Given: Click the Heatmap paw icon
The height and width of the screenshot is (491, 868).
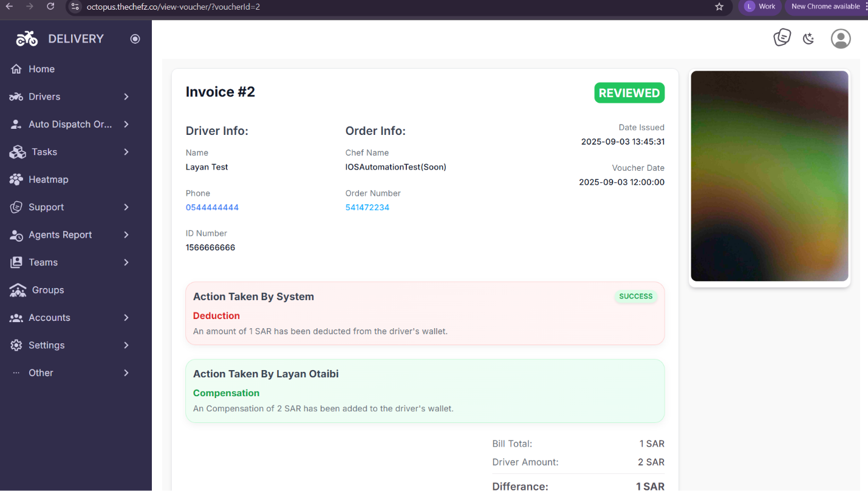Looking at the screenshot, I should coord(17,180).
